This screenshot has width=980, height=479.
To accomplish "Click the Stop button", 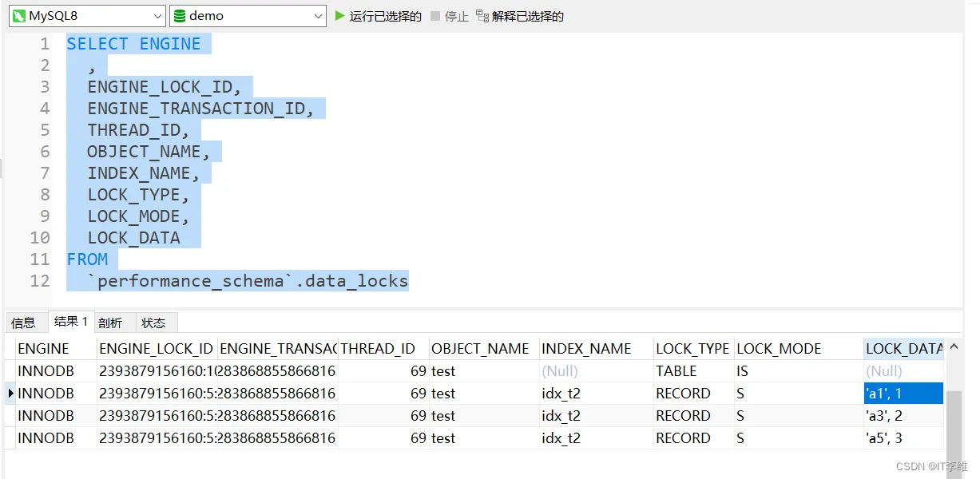I will click(450, 16).
